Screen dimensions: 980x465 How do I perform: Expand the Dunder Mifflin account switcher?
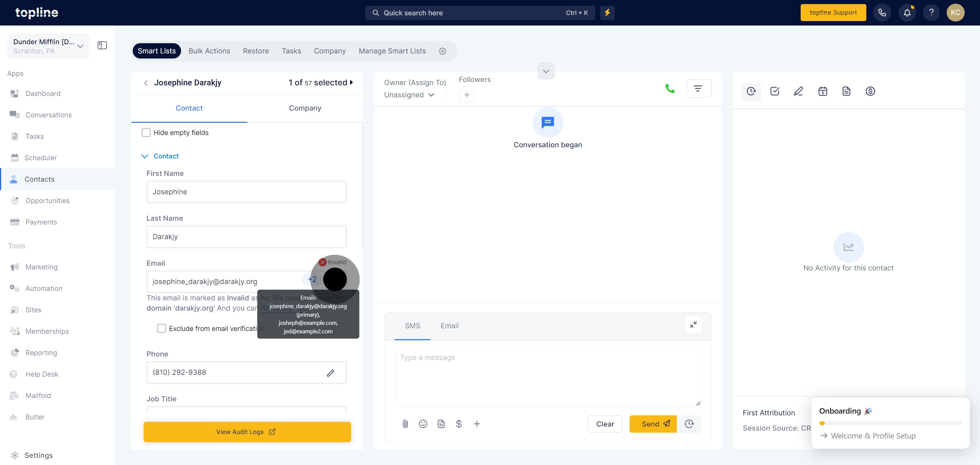click(x=48, y=46)
